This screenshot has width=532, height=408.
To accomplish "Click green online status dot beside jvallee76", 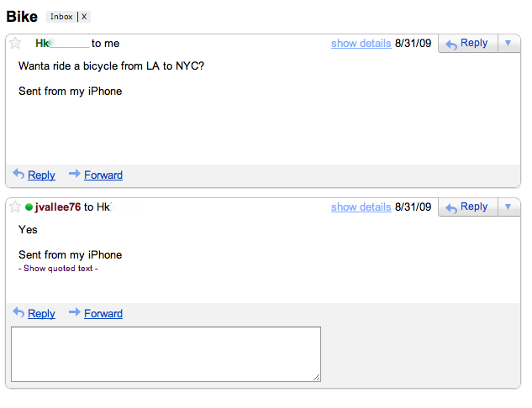I will [29, 207].
